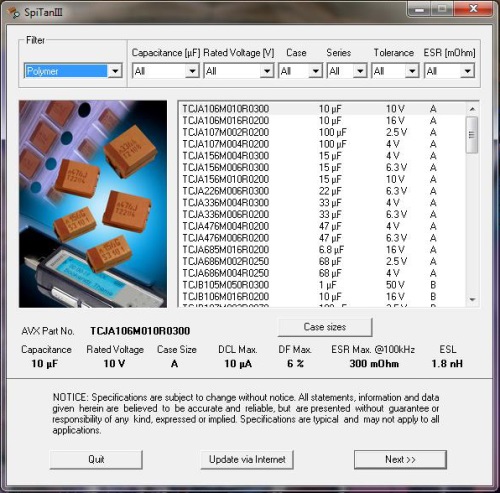The width and height of the screenshot is (500, 493).
Task: Select part TCJA226M006R0300 in the list
Action: point(322,191)
